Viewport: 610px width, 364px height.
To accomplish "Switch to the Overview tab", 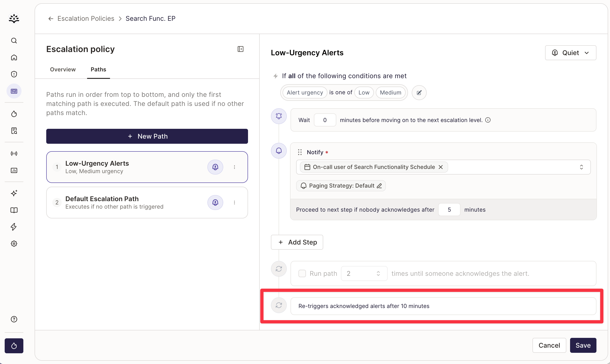I will [x=63, y=69].
